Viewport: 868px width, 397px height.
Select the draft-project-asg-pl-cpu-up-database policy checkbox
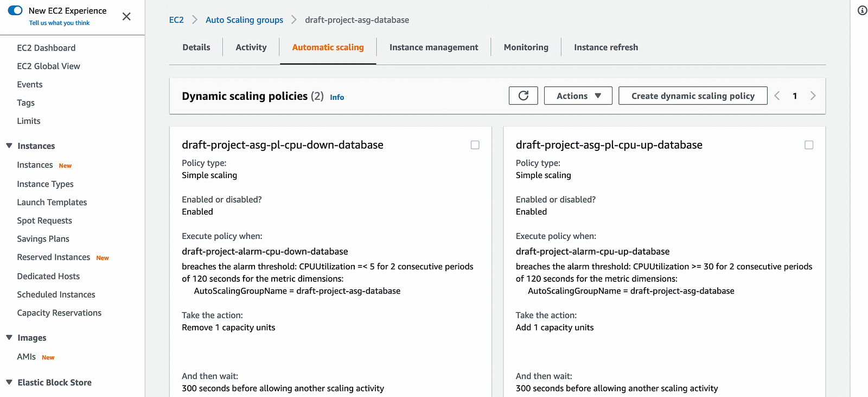809,145
